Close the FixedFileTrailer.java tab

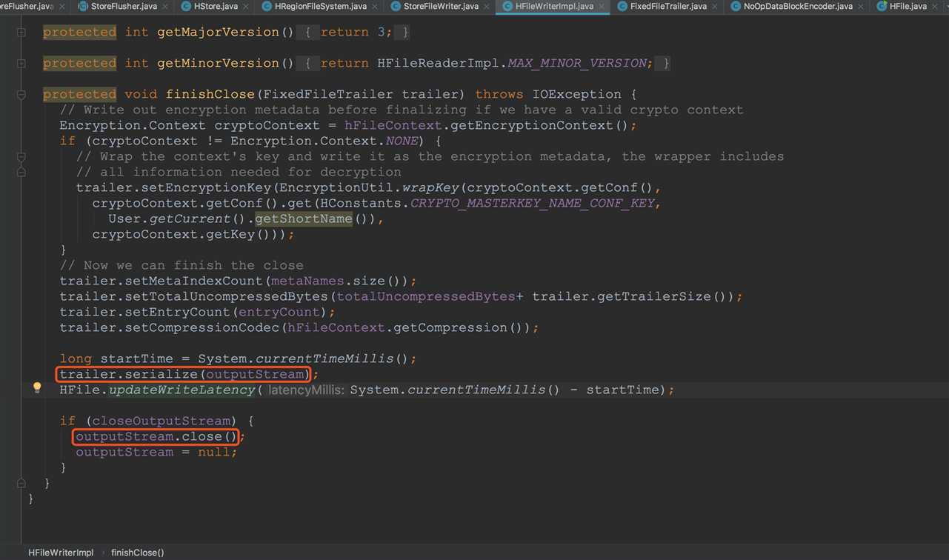714,7
